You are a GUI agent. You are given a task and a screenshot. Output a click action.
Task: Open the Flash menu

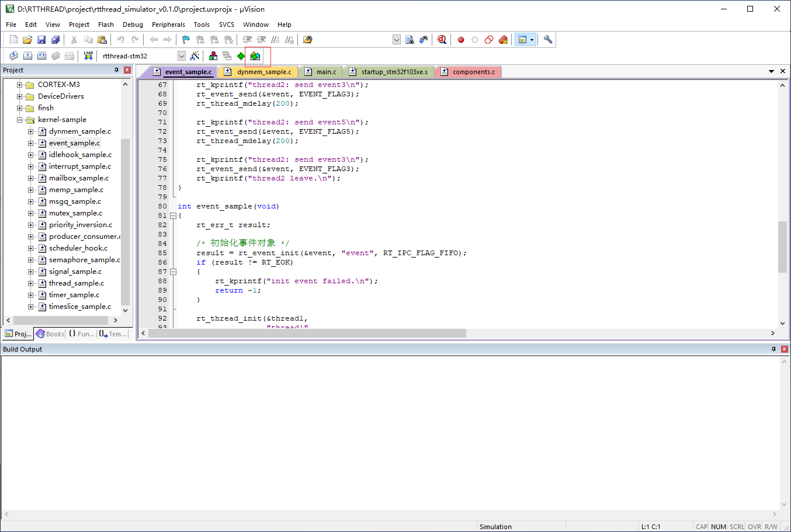[106, 25]
